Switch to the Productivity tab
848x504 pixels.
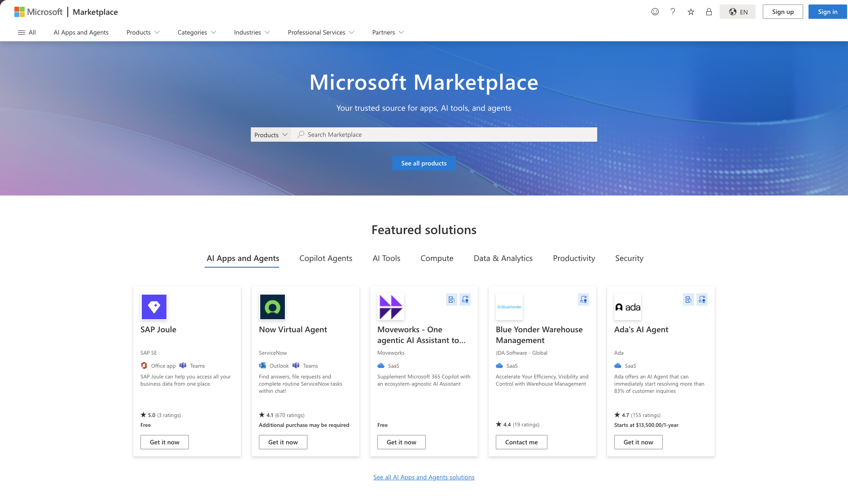pyautogui.click(x=574, y=258)
